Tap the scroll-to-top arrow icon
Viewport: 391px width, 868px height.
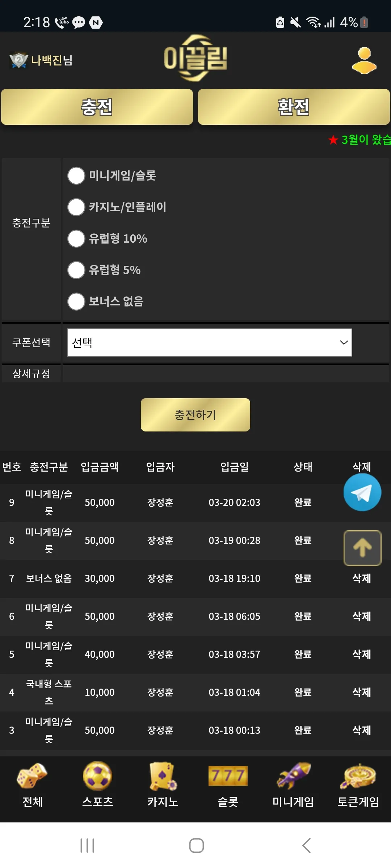pyautogui.click(x=362, y=548)
